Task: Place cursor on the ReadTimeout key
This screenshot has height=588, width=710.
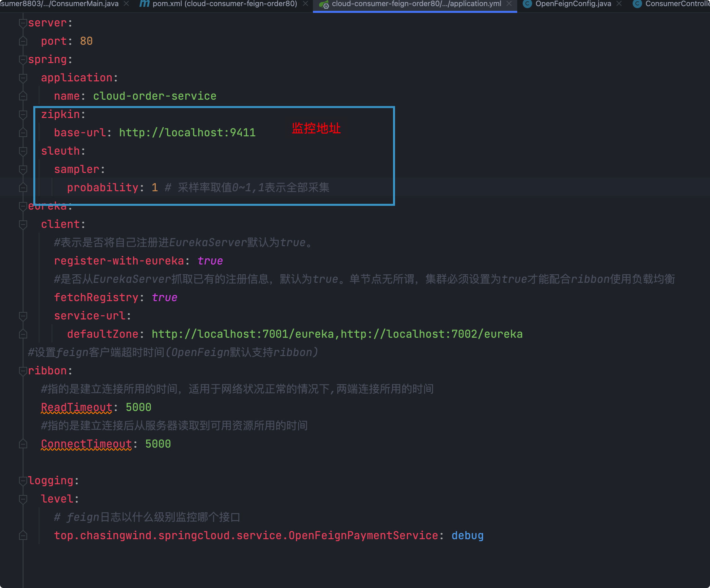Action: (x=76, y=407)
